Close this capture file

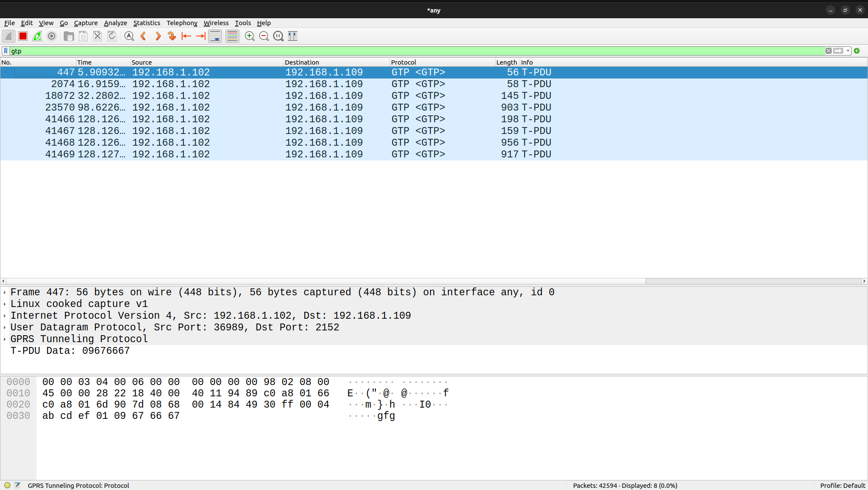pyautogui.click(x=98, y=36)
